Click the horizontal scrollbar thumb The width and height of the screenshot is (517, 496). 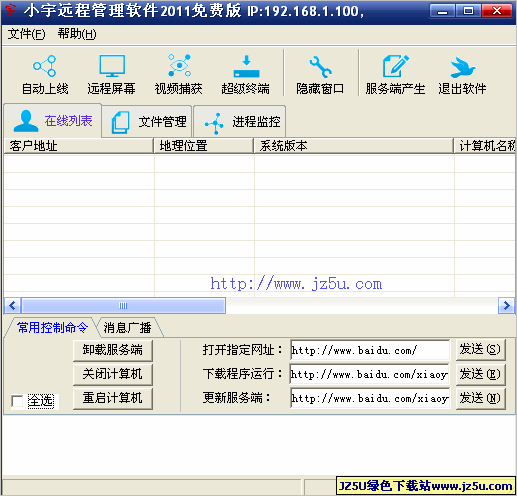click(x=123, y=305)
